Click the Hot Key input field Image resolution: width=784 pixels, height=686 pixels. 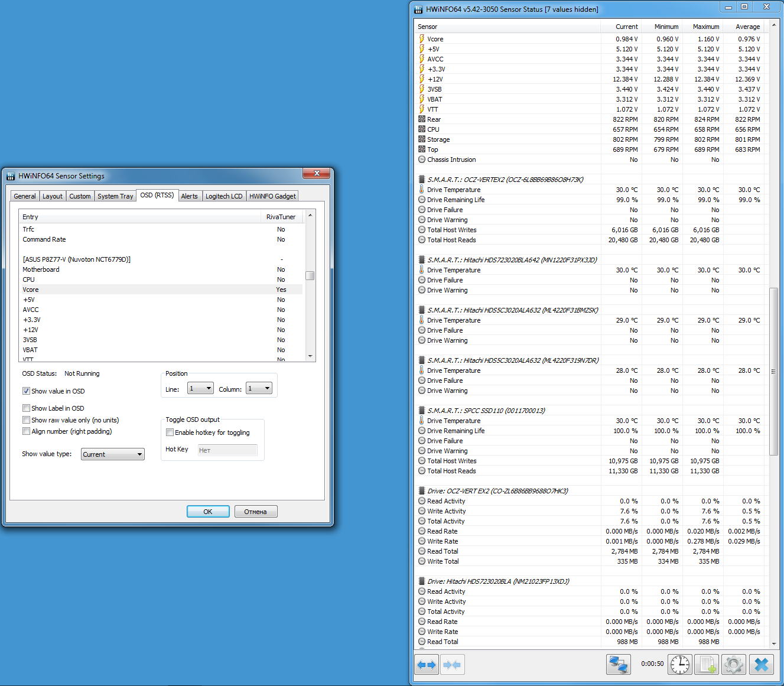[x=227, y=450]
